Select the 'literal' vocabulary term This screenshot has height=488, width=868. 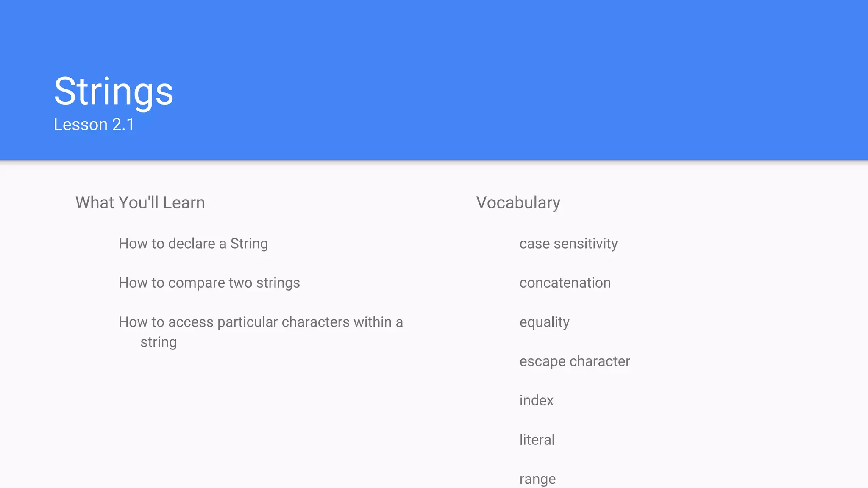(537, 440)
